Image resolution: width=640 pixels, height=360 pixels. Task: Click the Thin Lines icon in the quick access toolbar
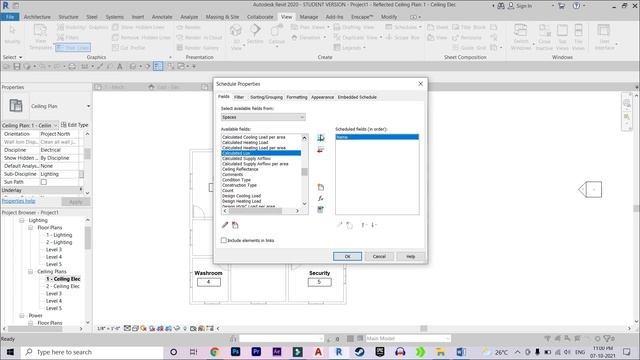(158, 66)
